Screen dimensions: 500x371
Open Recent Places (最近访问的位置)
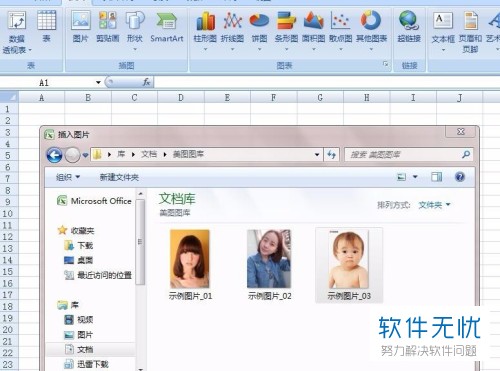[98, 275]
